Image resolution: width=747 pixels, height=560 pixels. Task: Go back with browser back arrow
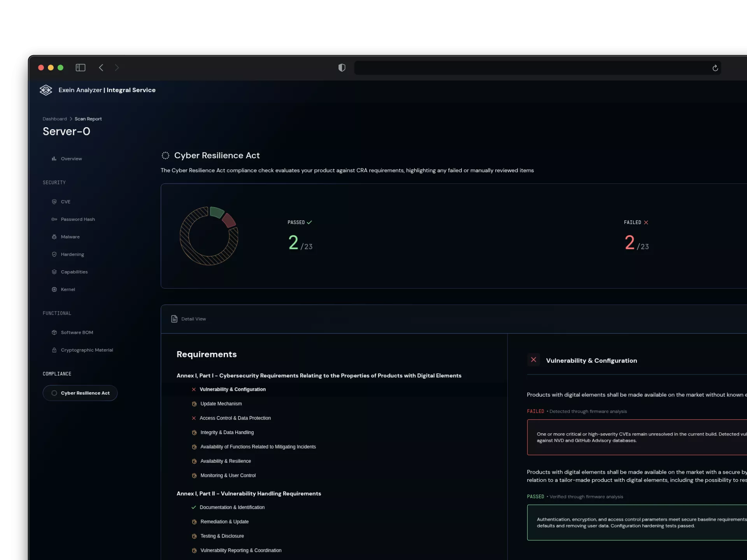click(101, 68)
